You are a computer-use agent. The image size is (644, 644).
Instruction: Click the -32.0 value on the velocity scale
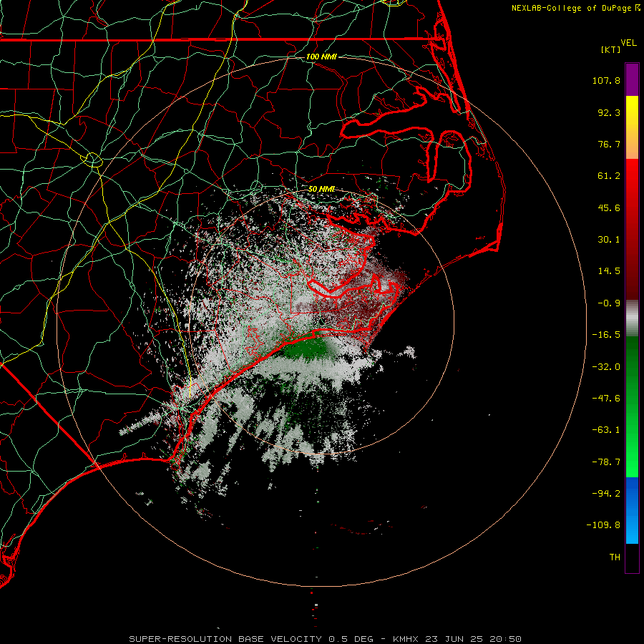tap(606, 367)
